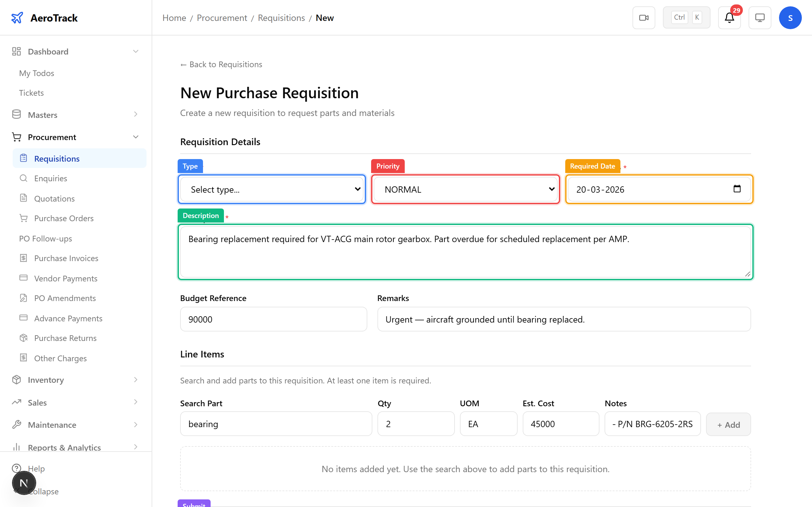
Task: Open notifications via the bell icon
Action: [x=729, y=18]
